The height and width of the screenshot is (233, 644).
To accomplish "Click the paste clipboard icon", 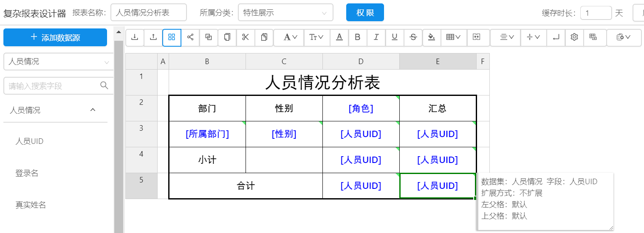I will pyautogui.click(x=264, y=37).
